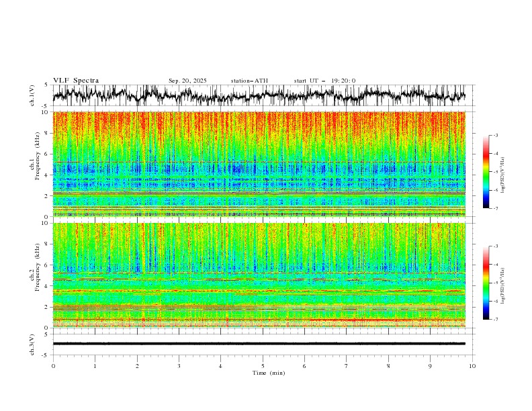Click the '-7' label on ch.2 color bar
Screen dimensions: 532x411
[495, 320]
